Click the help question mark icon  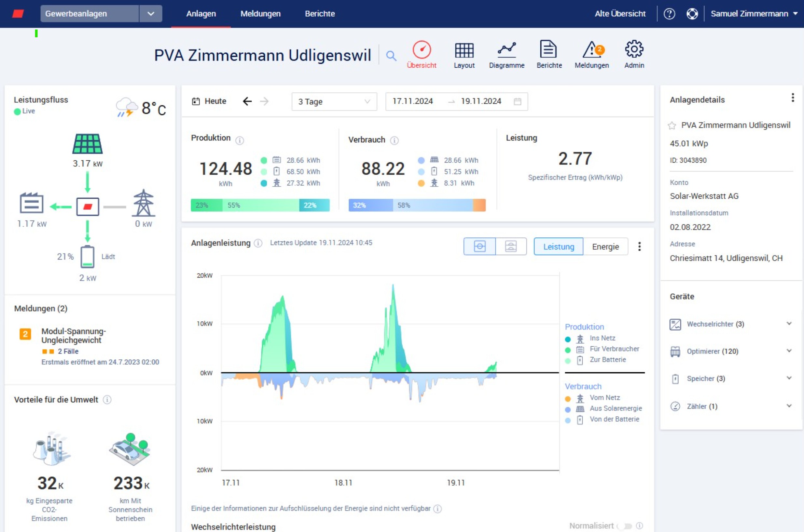click(x=669, y=14)
